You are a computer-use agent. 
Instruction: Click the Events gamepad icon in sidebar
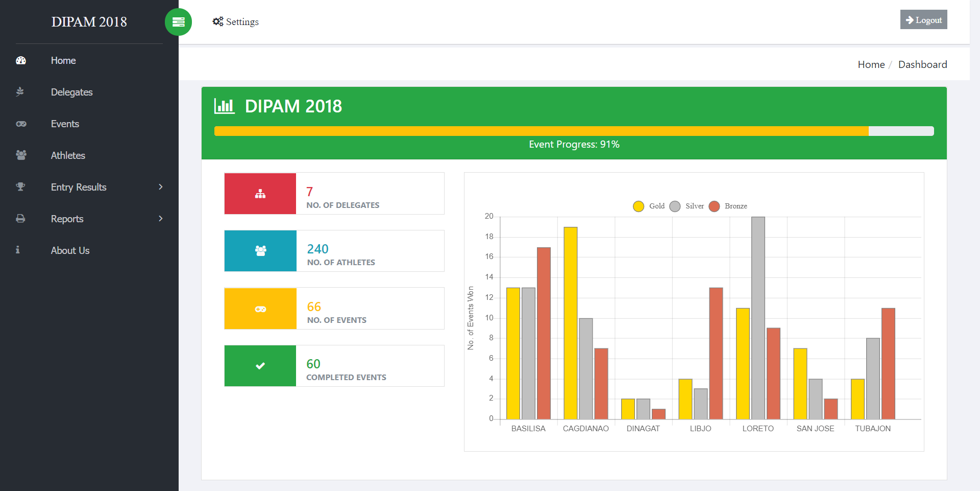(x=21, y=124)
